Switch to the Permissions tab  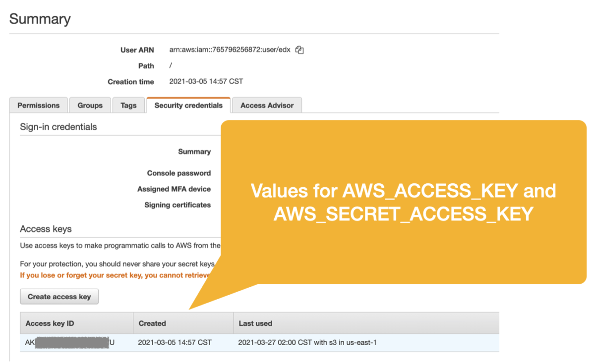(38, 105)
